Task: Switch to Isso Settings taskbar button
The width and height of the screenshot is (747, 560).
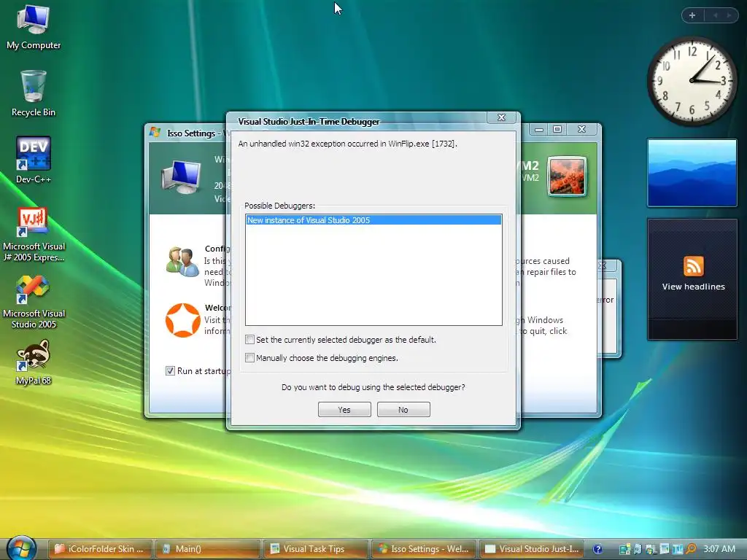Action: click(424, 549)
